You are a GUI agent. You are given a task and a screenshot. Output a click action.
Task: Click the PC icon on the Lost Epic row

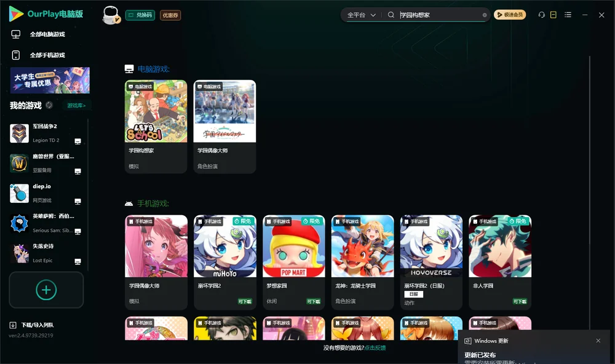point(77,262)
